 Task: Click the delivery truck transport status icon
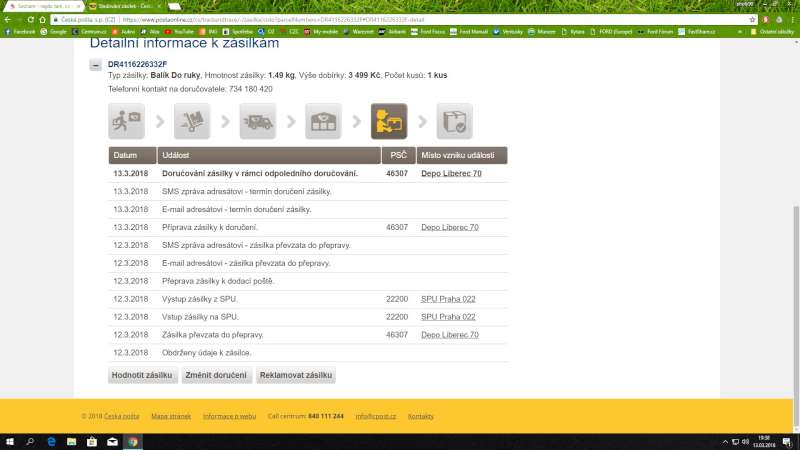coord(258,122)
